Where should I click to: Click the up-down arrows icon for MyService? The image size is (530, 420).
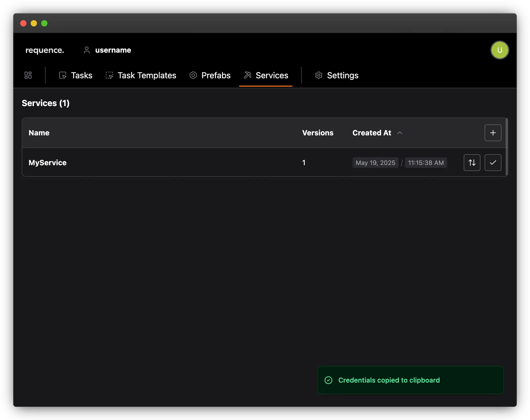472,163
